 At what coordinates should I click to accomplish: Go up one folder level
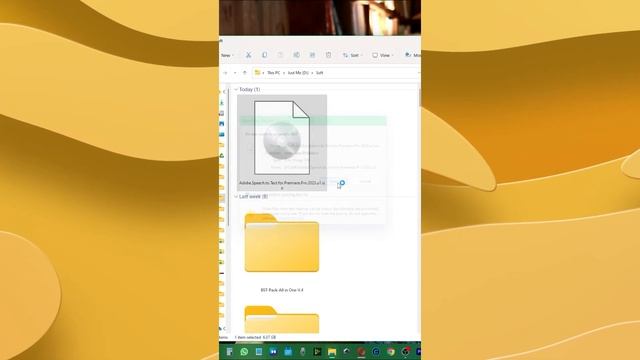244,73
